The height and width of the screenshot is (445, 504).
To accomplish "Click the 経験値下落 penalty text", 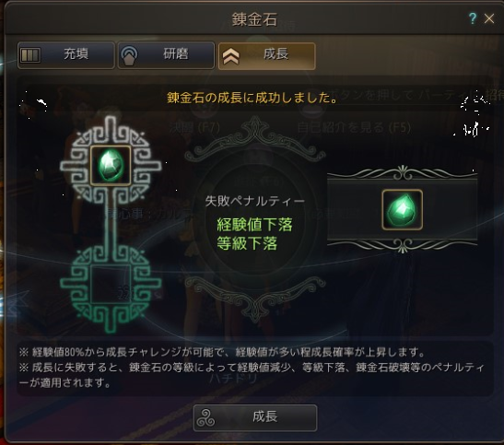I will (254, 225).
